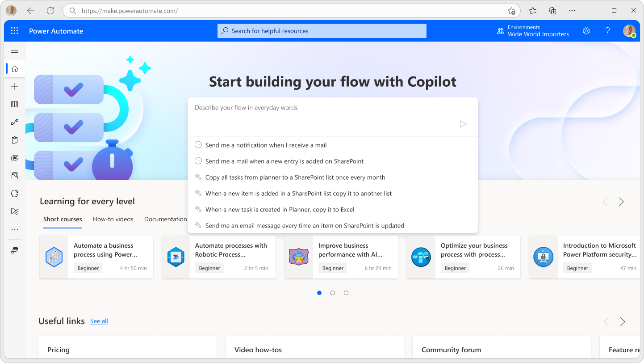Collapse the left navigation hamburger menu

tap(15, 51)
